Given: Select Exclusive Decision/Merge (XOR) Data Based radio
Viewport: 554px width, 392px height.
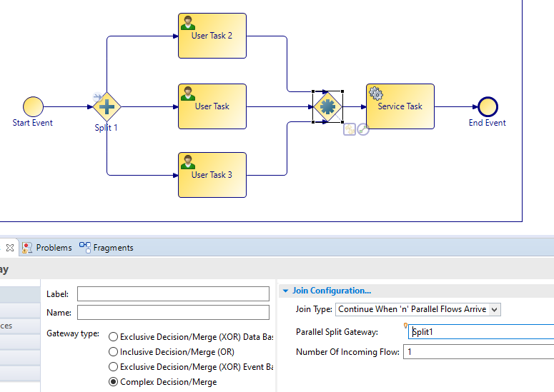Looking at the screenshot, I should point(113,337).
